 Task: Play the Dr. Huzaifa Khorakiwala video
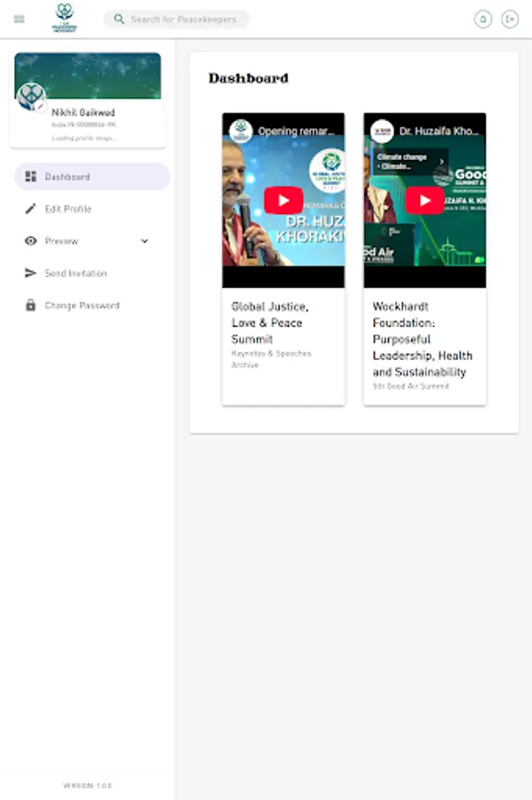coord(425,201)
